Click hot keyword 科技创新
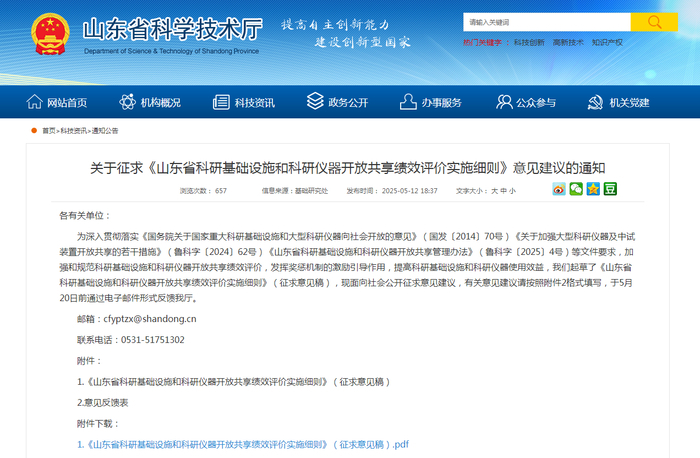Screen dimensions: 700x458 click(x=529, y=42)
